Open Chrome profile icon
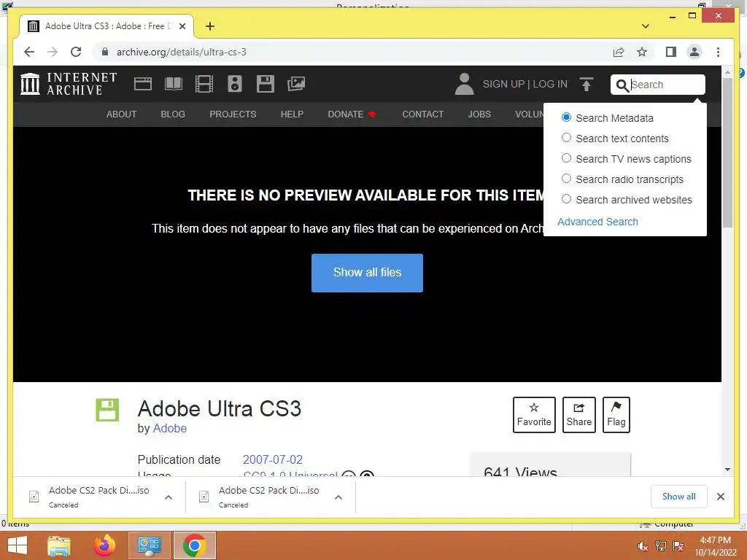 [x=694, y=52]
